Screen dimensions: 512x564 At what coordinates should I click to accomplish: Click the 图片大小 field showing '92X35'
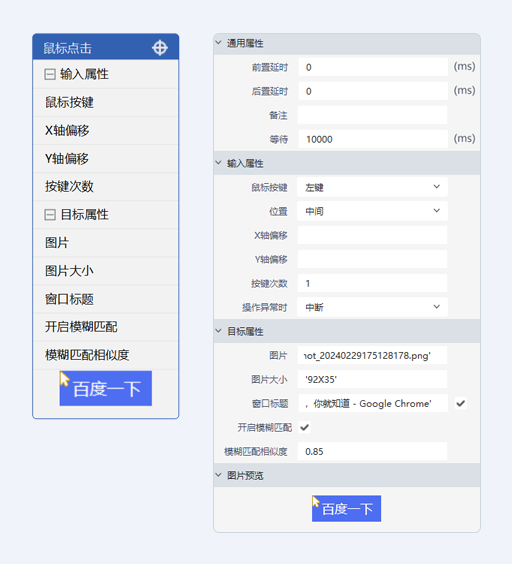[373, 379]
